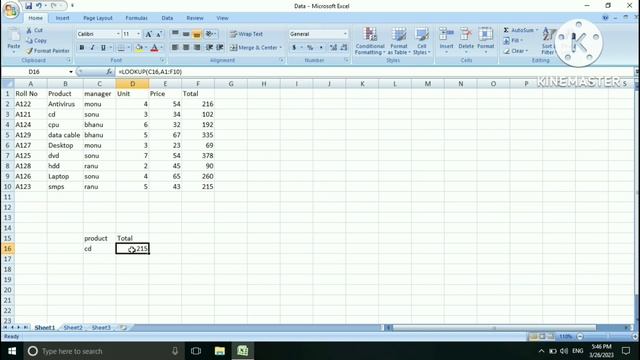Screen dimensions: 640x360
Task: Apply bottom vertical alignment
Action: click(x=197, y=34)
